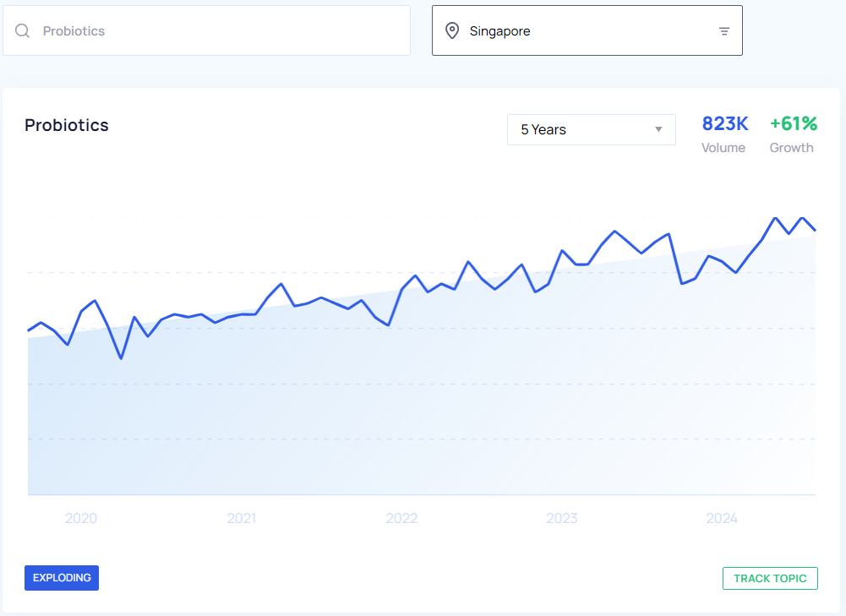
Task: Click the EXPLODING badge
Action: 62,578
